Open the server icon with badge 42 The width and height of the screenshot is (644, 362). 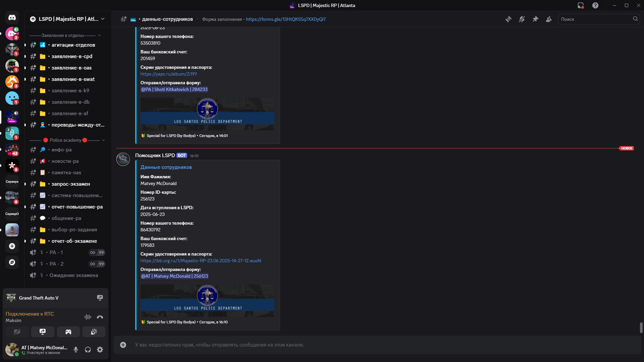tap(12, 149)
